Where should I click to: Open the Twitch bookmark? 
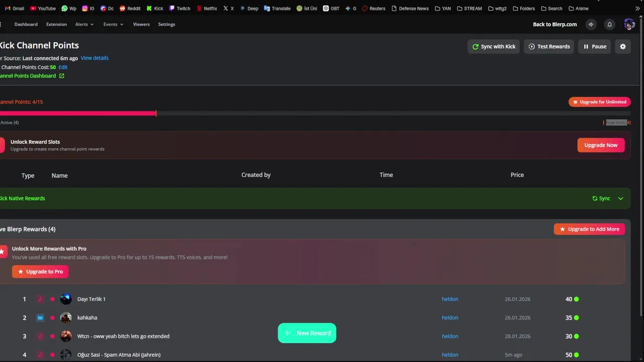pos(180,8)
